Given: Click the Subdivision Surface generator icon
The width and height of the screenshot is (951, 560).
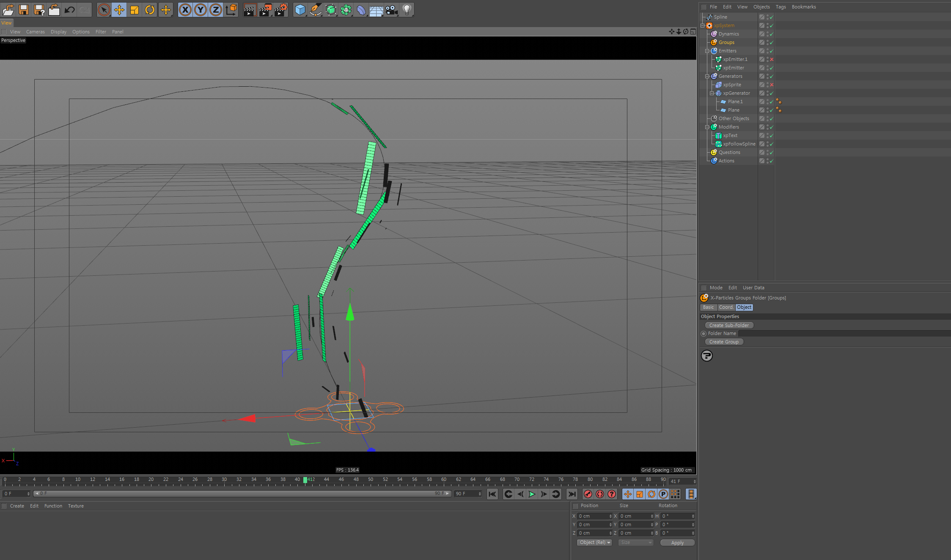Looking at the screenshot, I should pyautogui.click(x=331, y=9).
